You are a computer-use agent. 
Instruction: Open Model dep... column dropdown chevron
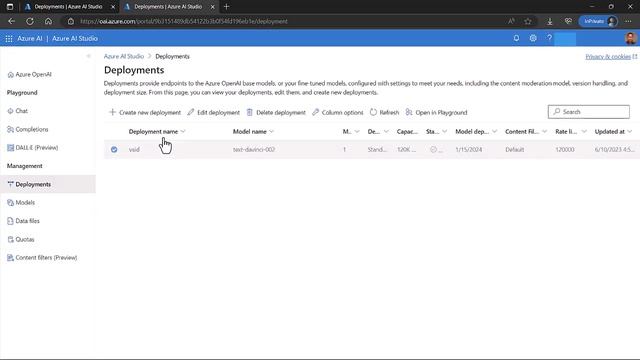tap(494, 131)
